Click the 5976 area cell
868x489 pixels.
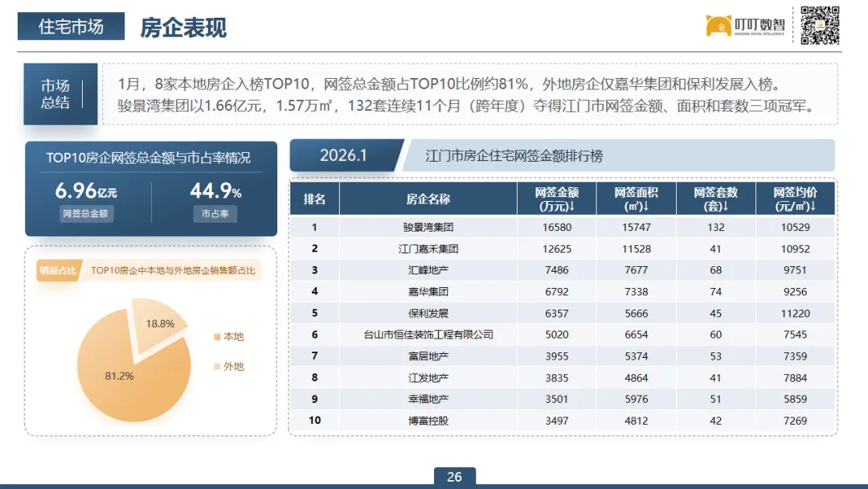click(x=637, y=399)
